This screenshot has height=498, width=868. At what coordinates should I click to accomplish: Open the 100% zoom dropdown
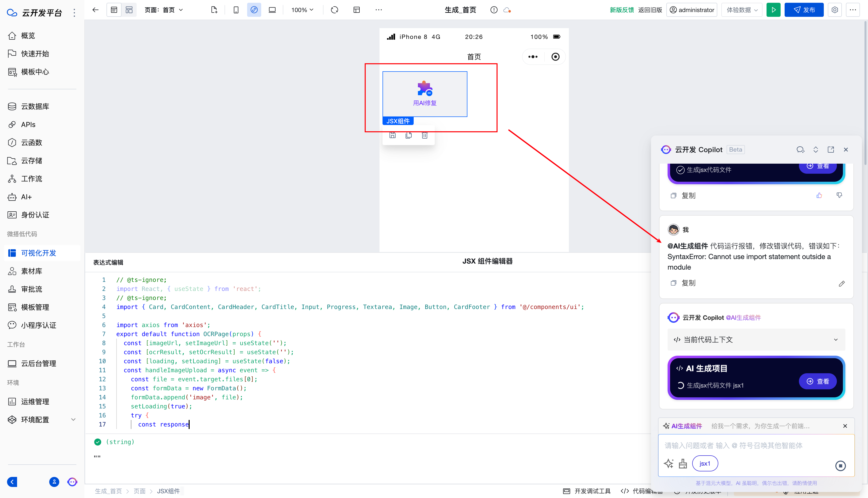click(302, 10)
